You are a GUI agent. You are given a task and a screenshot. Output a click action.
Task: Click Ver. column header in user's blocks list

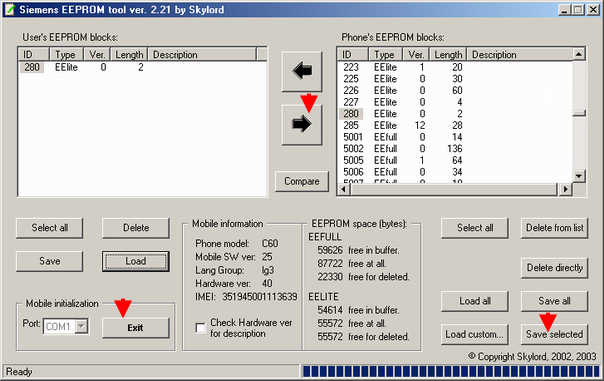(x=97, y=55)
